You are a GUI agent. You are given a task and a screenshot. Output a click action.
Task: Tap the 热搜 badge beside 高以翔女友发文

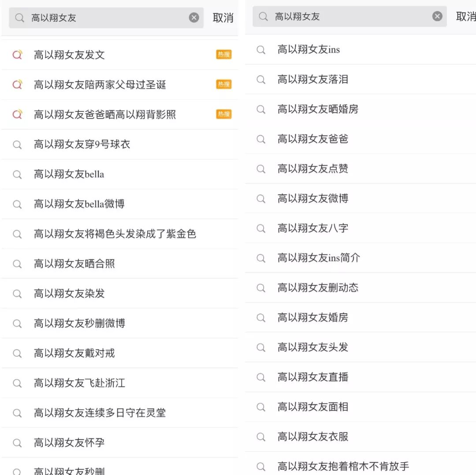coord(224,55)
